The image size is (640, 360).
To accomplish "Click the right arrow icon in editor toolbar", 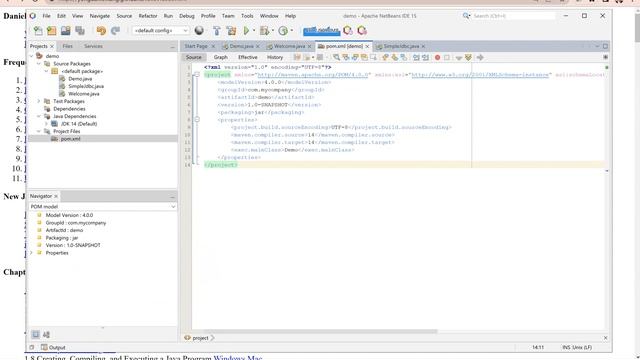I will tap(480, 58).
